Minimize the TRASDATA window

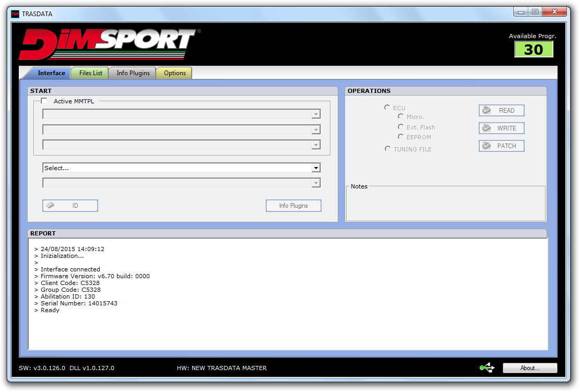(x=521, y=12)
